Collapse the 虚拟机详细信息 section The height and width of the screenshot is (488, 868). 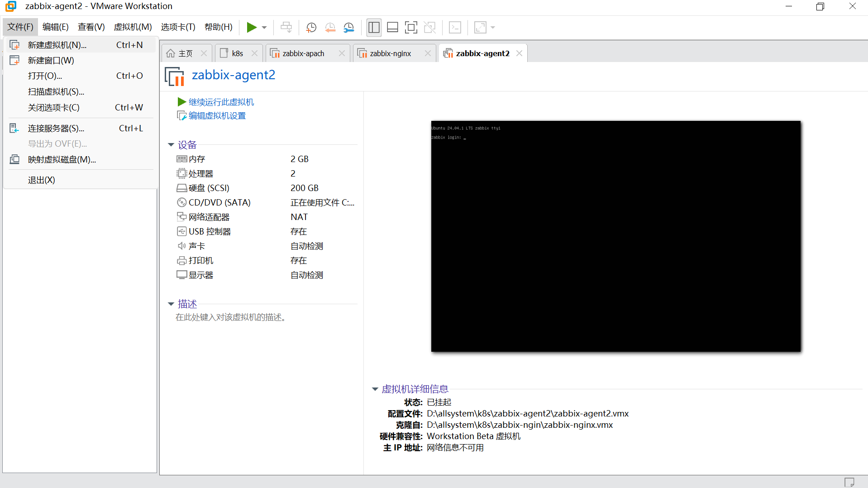(x=375, y=389)
